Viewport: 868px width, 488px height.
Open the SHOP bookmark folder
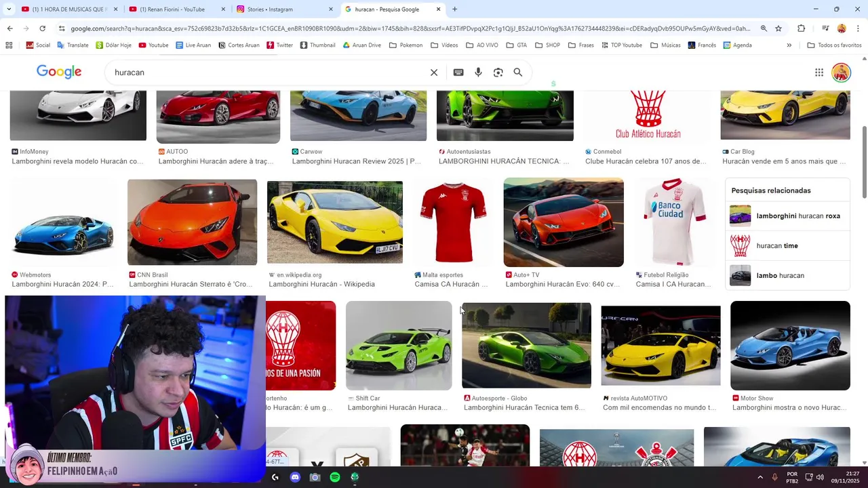547,45
